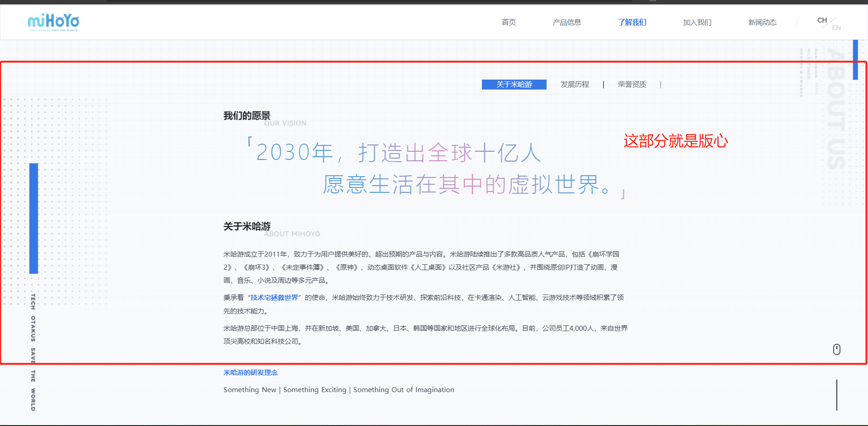Click the mouse scroll-down indicator icon

tap(837, 349)
